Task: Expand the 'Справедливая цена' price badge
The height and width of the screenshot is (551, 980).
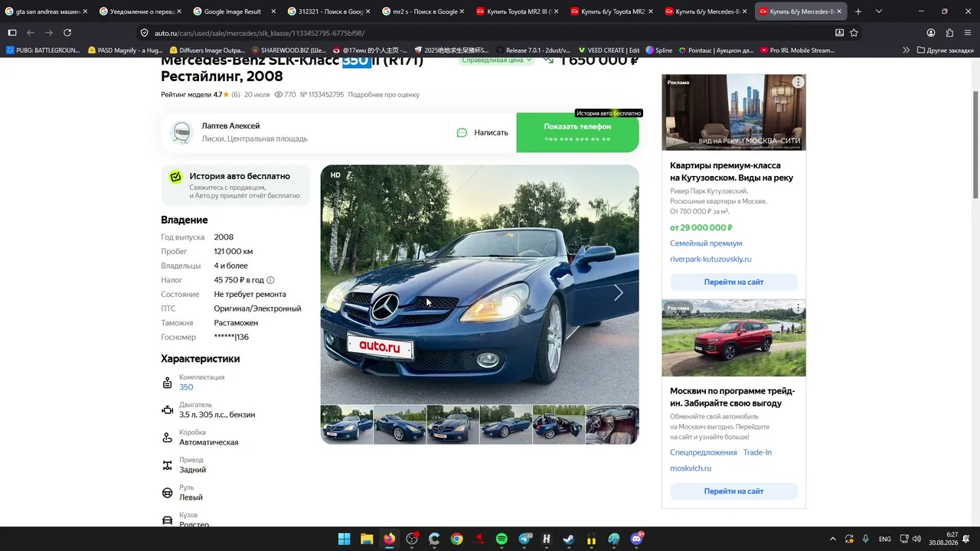Action: click(496, 60)
